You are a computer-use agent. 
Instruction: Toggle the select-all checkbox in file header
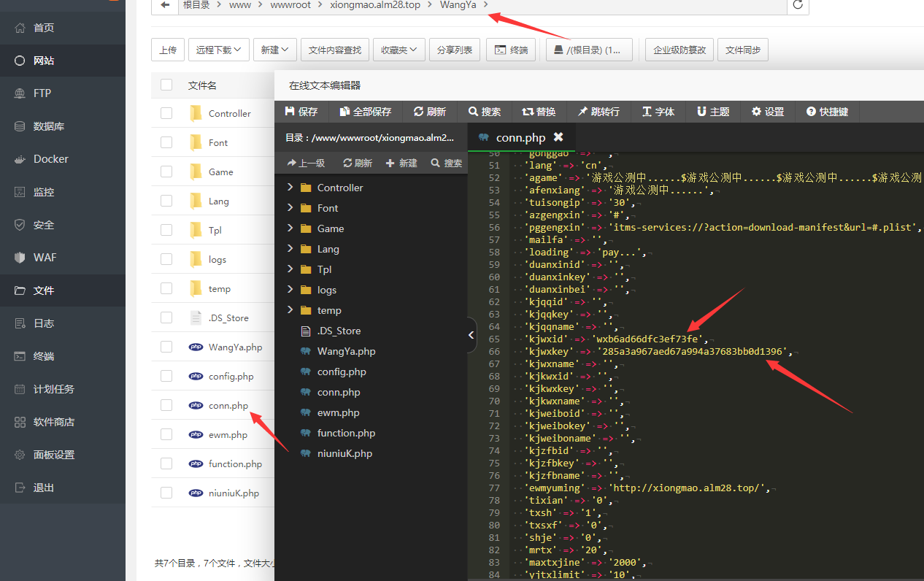tap(166, 85)
